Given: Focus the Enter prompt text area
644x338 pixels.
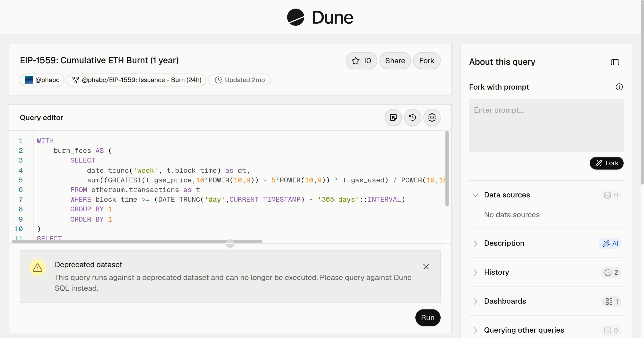Looking at the screenshot, I should click(x=546, y=126).
